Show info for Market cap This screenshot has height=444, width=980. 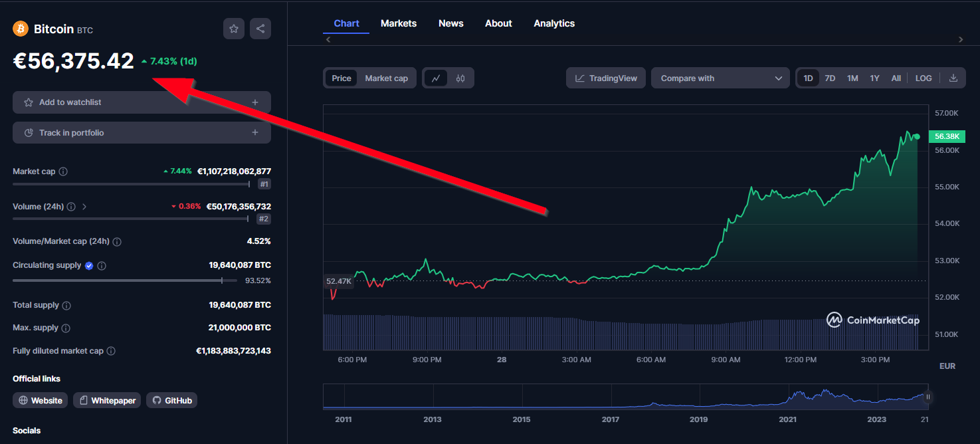click(63, 171)
